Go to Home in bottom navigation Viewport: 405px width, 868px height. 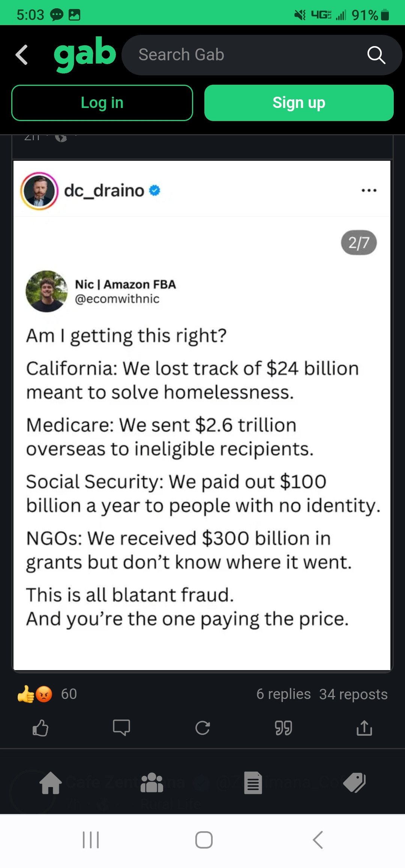51,783
